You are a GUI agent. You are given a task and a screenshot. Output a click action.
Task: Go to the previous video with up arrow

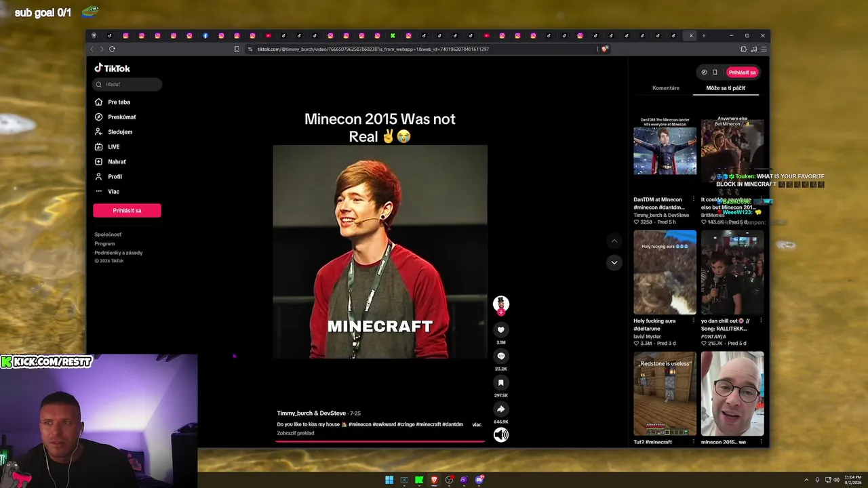pyautogui.click(x=614, y=241)
